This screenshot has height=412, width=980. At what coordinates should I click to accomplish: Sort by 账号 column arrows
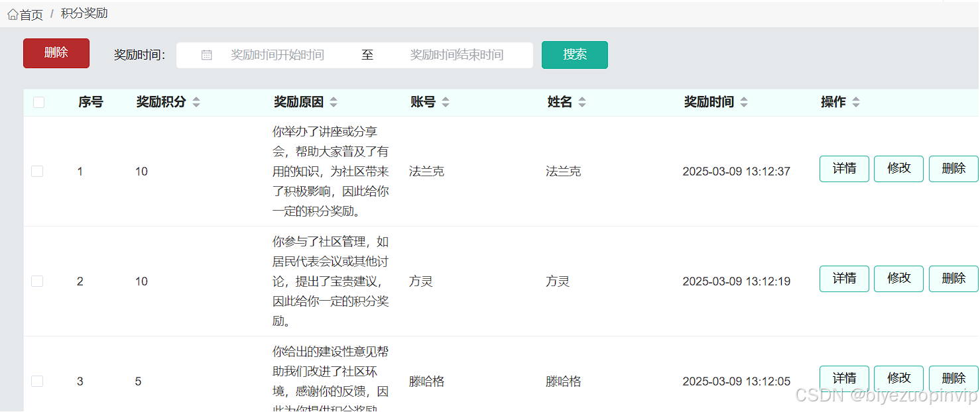(446, 102)
